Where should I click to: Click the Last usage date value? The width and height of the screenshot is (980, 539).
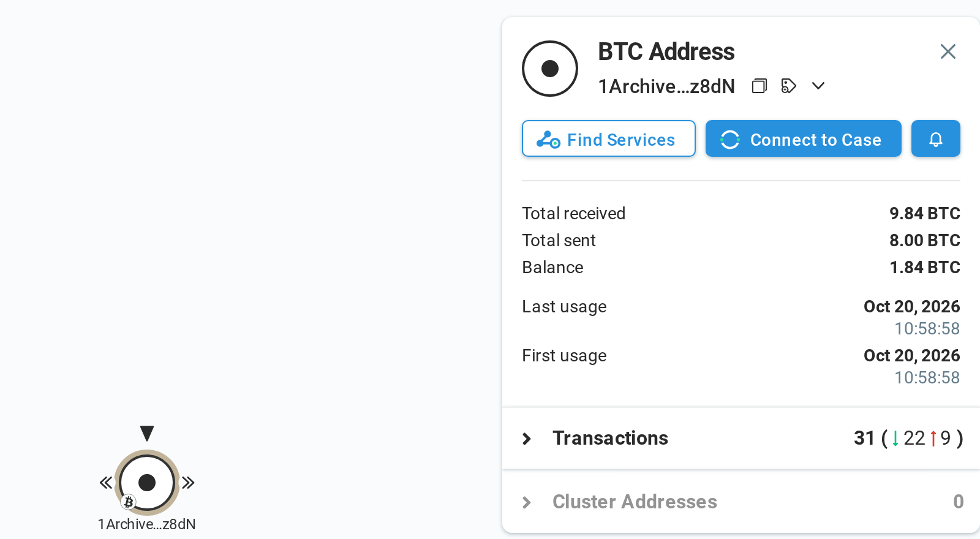coord(911,306)
